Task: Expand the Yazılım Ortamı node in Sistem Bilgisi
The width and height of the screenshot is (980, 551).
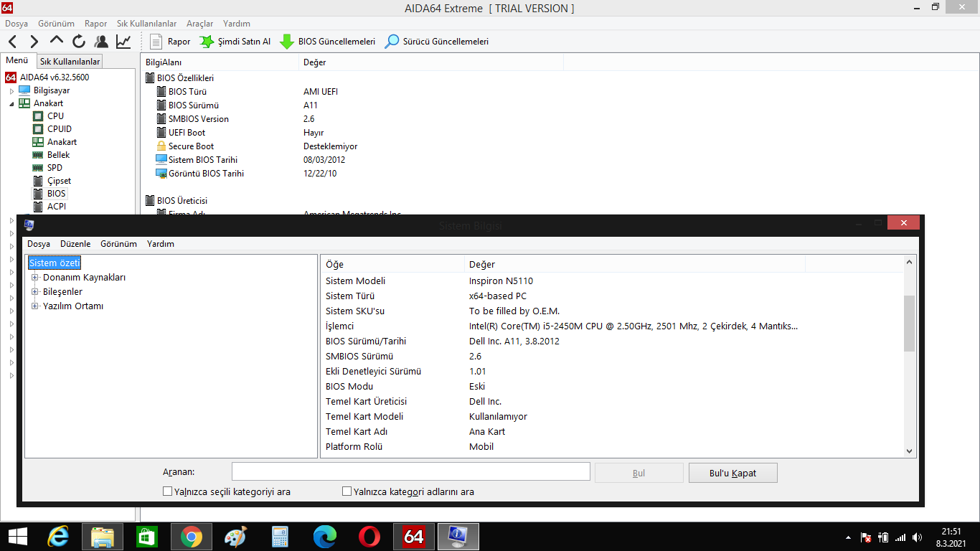Action: (35, 306)
